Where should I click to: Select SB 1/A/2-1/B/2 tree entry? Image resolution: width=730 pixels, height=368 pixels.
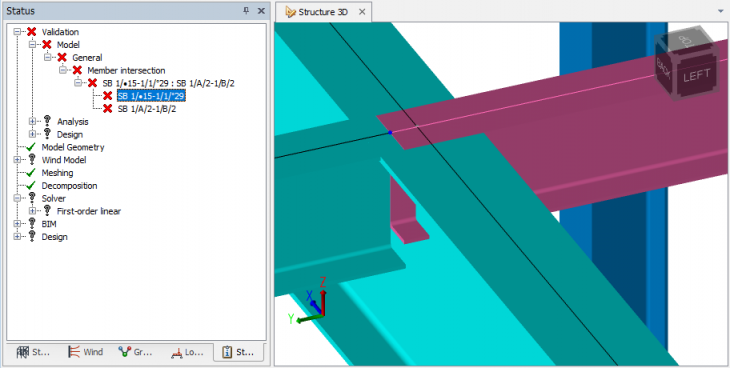point(147,109)
